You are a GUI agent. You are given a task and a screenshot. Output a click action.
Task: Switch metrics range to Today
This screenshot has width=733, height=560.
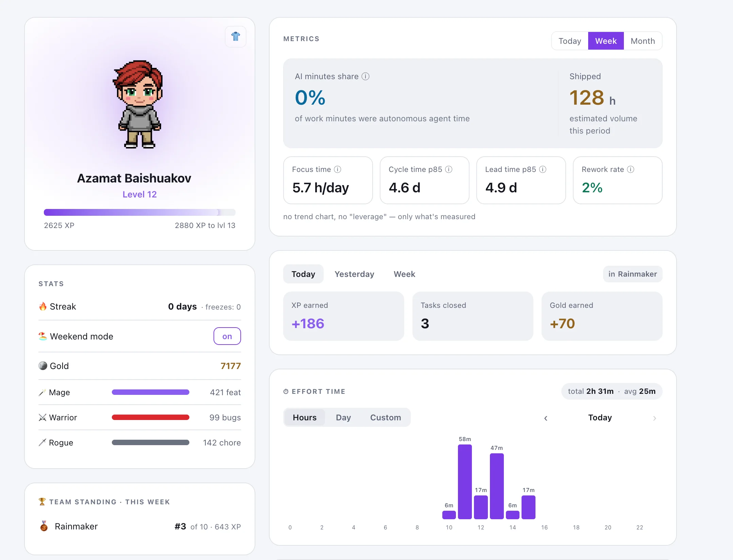570,41
